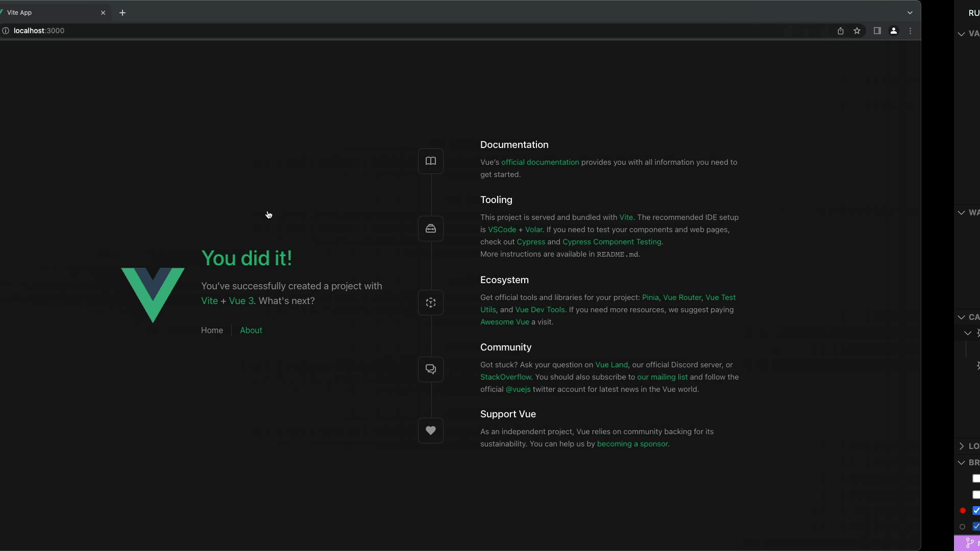The width and height of the screenshot is (980, 551).
Task: Open the About navigation tab
Action: 251,330
